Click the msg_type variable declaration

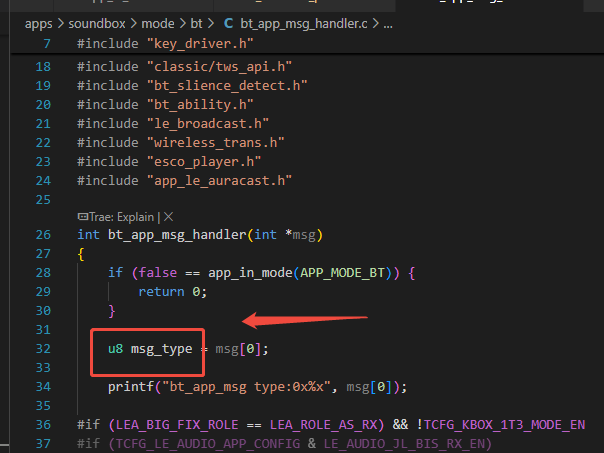(x=161, y=349)
